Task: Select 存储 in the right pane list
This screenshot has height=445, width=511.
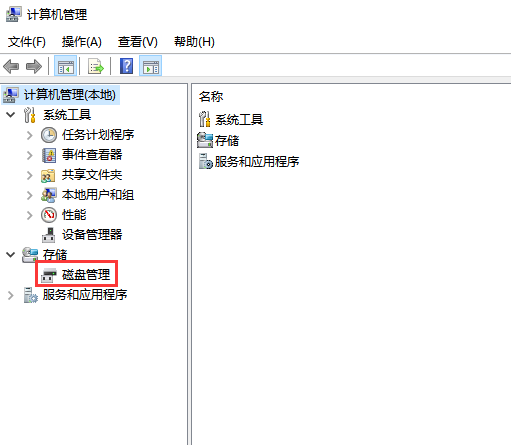Action: tap(227, 141)
